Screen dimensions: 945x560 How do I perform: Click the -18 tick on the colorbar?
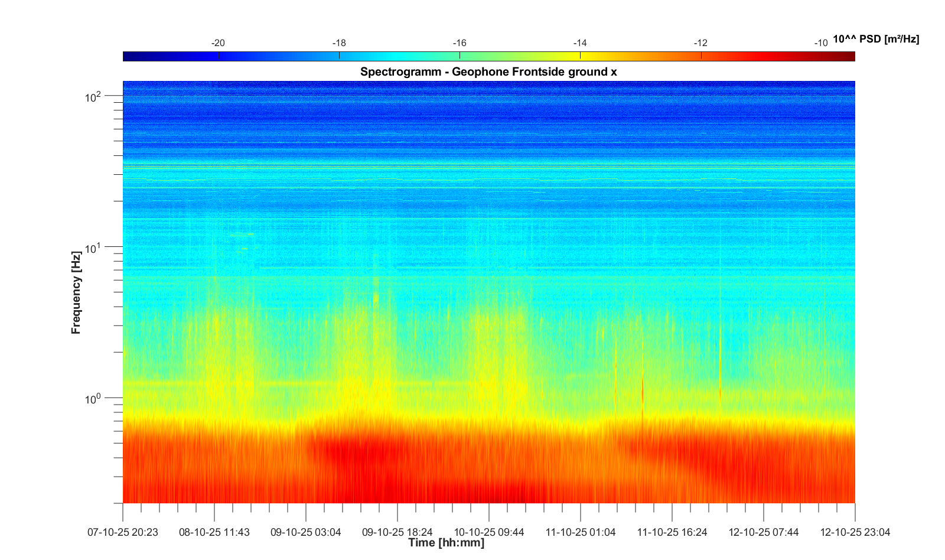(x=339, y=43)
